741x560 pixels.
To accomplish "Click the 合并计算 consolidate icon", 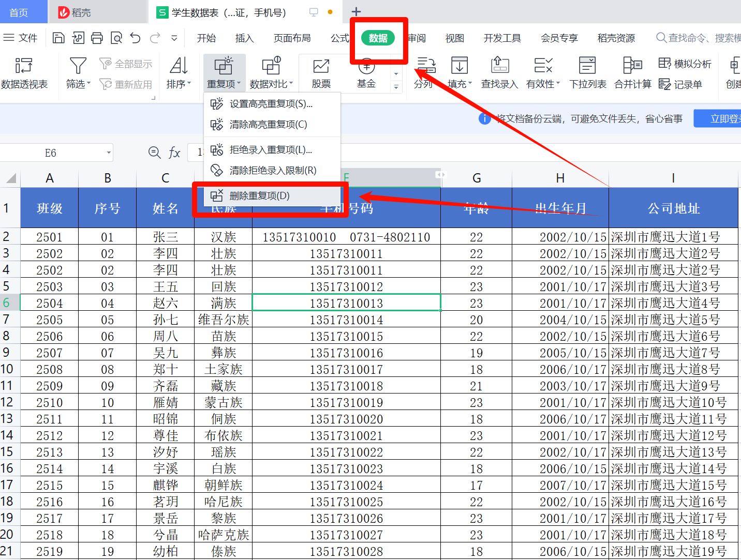I will pos(632,72).
